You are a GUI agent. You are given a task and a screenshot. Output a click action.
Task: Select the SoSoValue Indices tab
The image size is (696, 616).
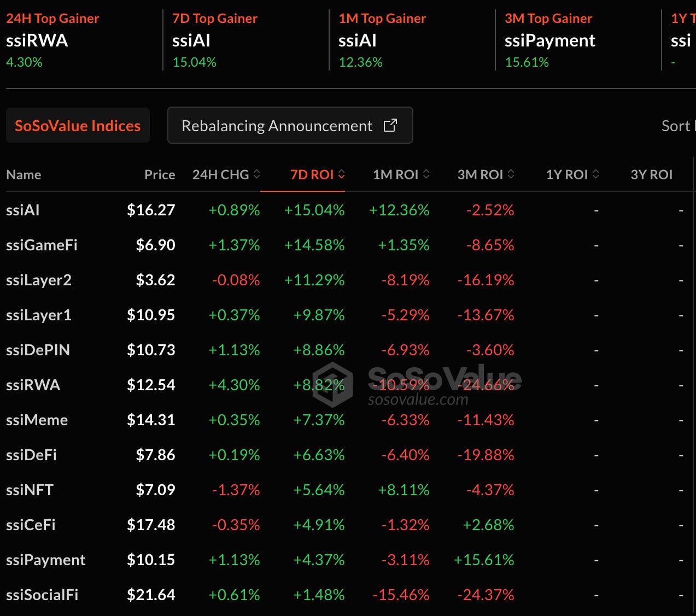(x=78, y=126)
